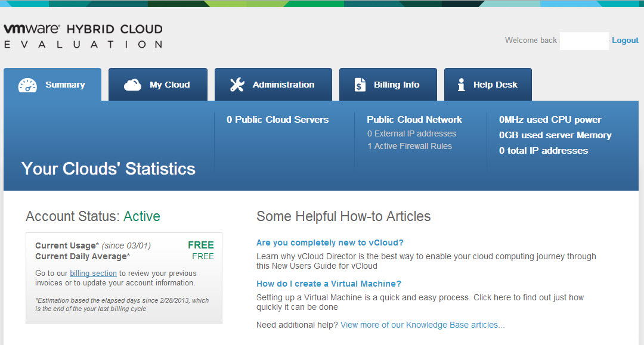
Task: Click "0GB used server Memory" statistic
Action: coord(555,135)
